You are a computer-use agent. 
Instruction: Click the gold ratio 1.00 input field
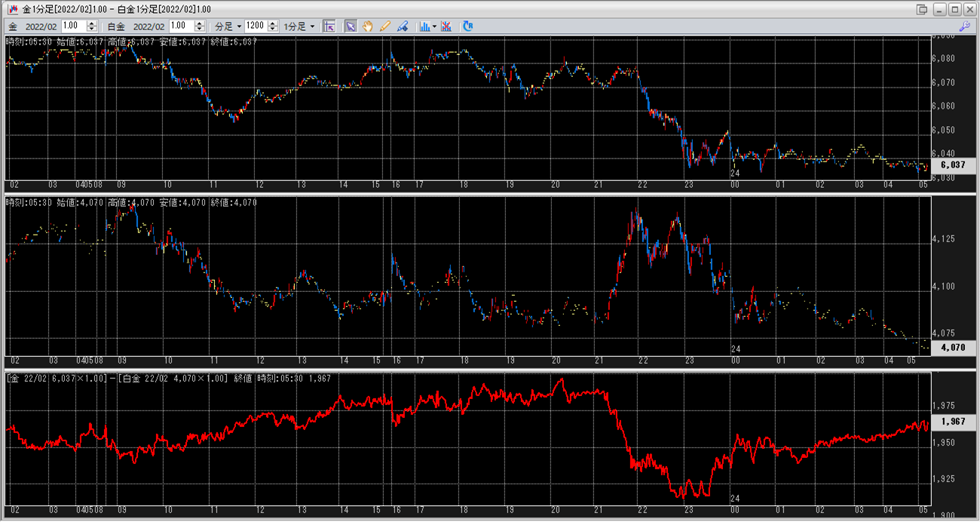tap(74, 26)
